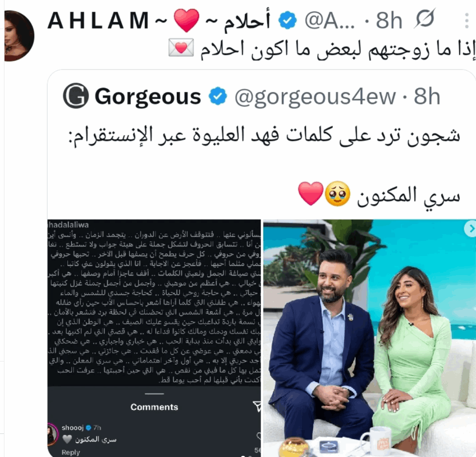476x457 pixels.
Task: Click the Comments header in the screenshot
Action: pos(154,407)
